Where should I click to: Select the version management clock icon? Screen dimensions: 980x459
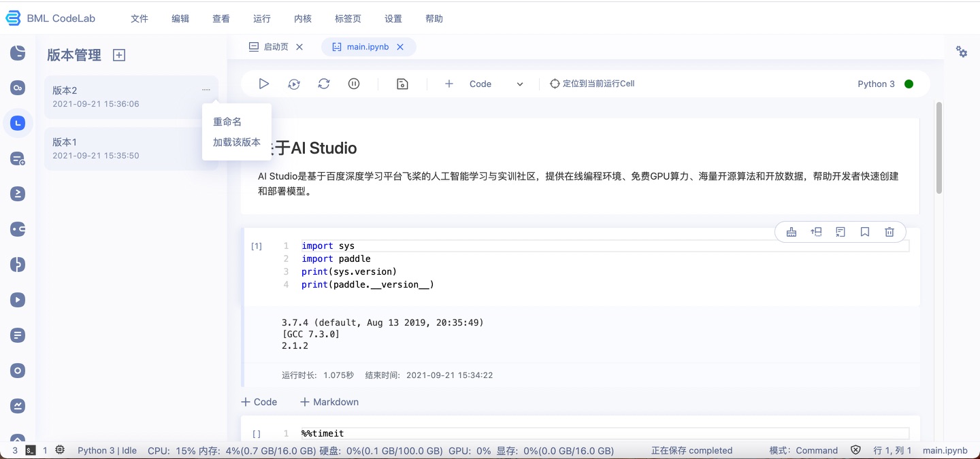pos(18,123)
